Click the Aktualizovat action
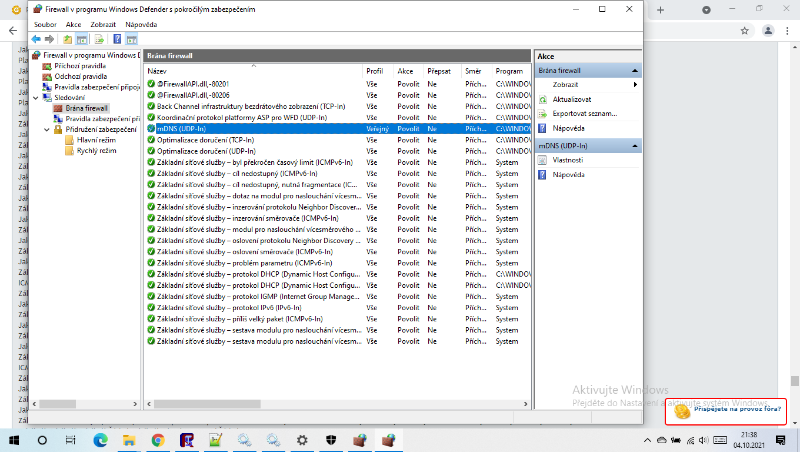Viewport: 800px width, 452px height. [x=572, y=99]
